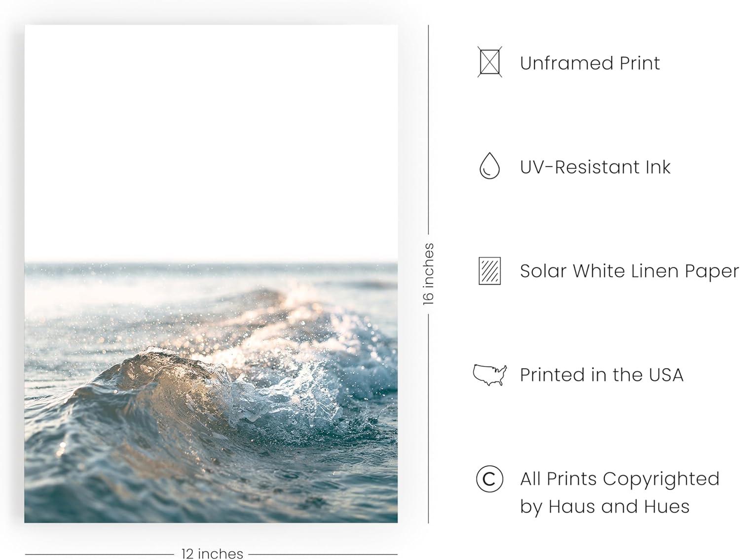This screenshot has height=560, width=740.
Task: Click the "All Prints Copyrighted" text line
Action: 620,479
